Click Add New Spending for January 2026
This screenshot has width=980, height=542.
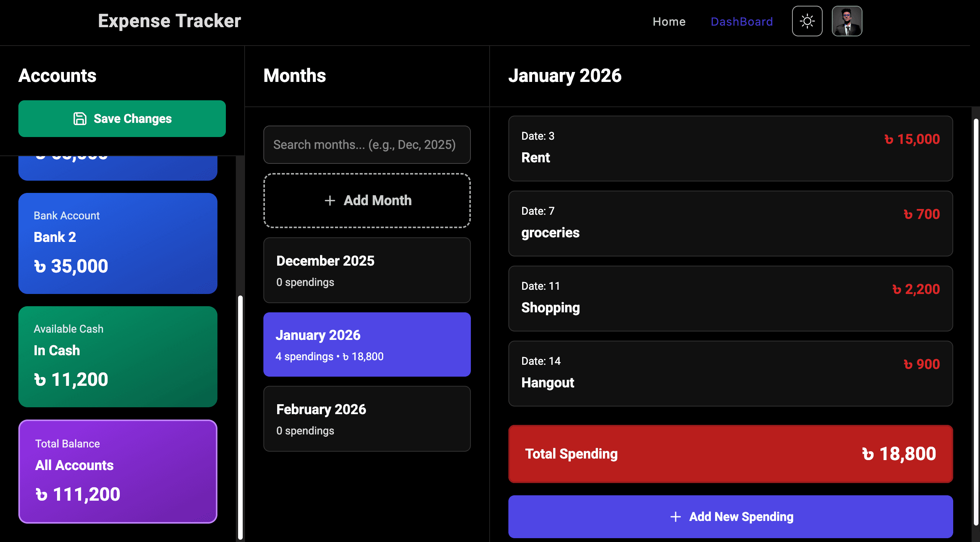[730, 516]
